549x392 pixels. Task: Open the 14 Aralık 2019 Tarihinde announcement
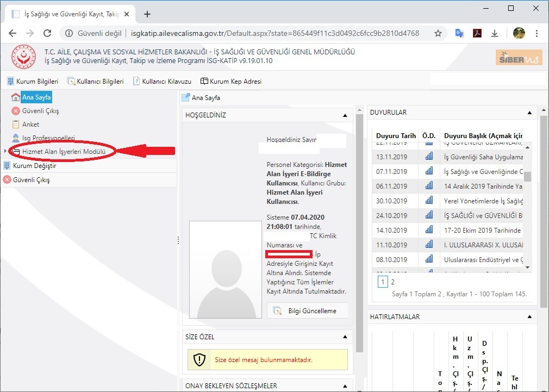[484, 186]
